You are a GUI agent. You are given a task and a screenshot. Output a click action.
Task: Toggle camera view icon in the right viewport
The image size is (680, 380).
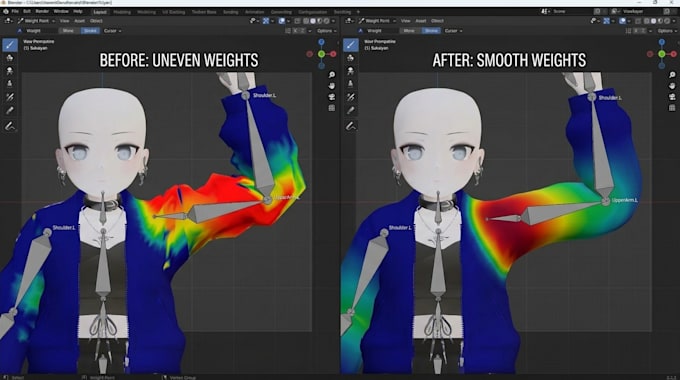pos(672,97)
